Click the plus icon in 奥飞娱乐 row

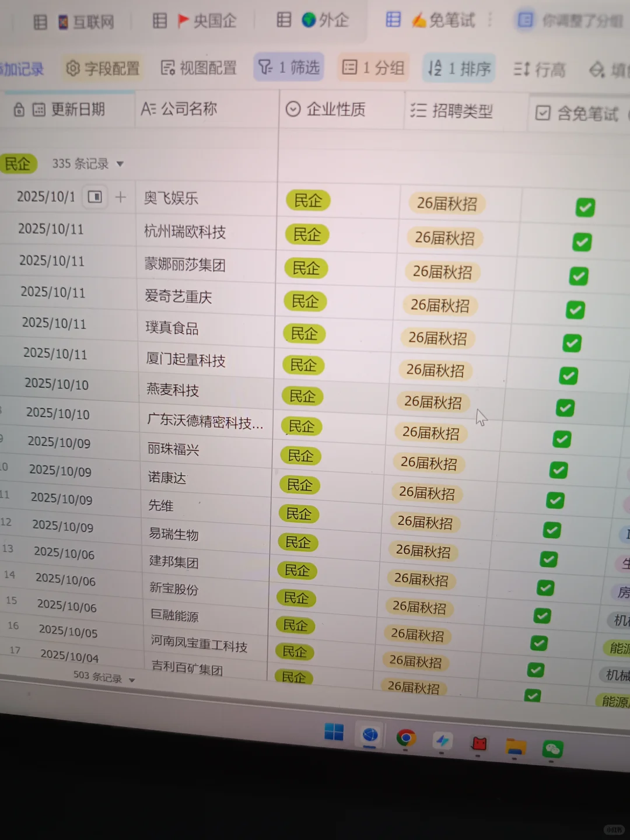pos(121,197)
